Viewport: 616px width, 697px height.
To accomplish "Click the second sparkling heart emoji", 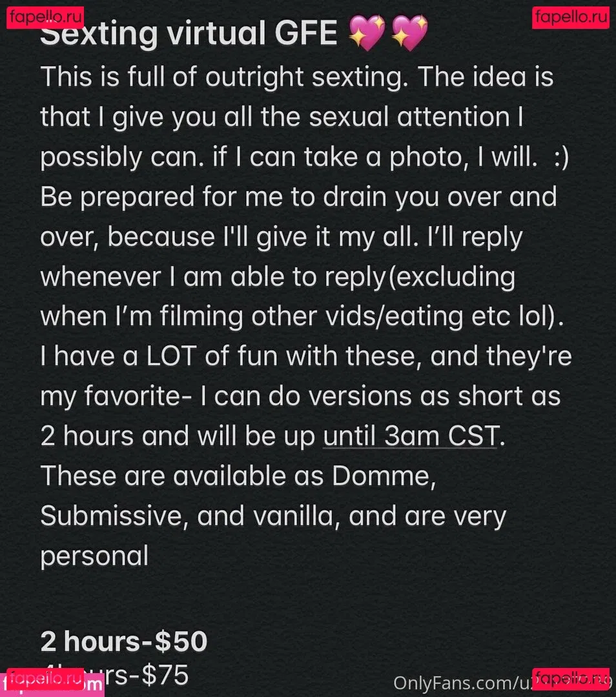I will (409, 34).
